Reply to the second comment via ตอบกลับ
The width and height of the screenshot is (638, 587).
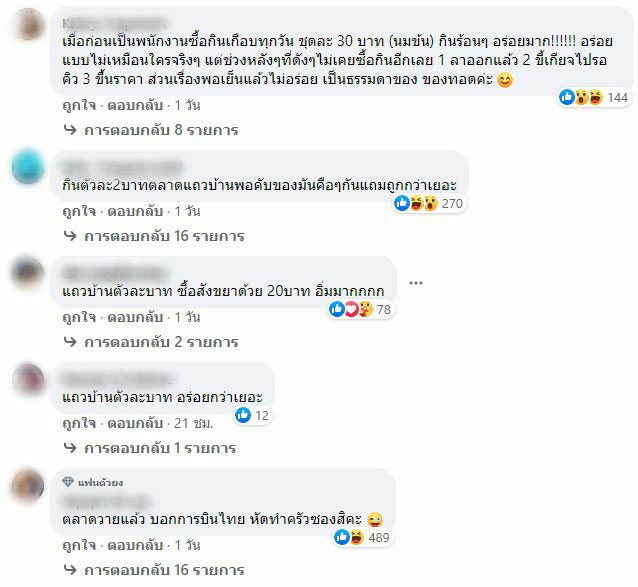(x=135, y=211)
